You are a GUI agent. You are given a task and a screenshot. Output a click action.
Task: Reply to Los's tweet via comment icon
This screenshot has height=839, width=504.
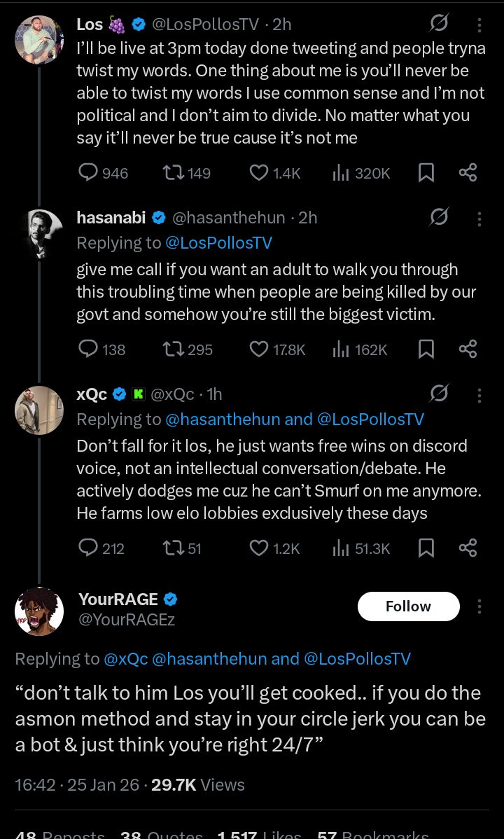88,172
